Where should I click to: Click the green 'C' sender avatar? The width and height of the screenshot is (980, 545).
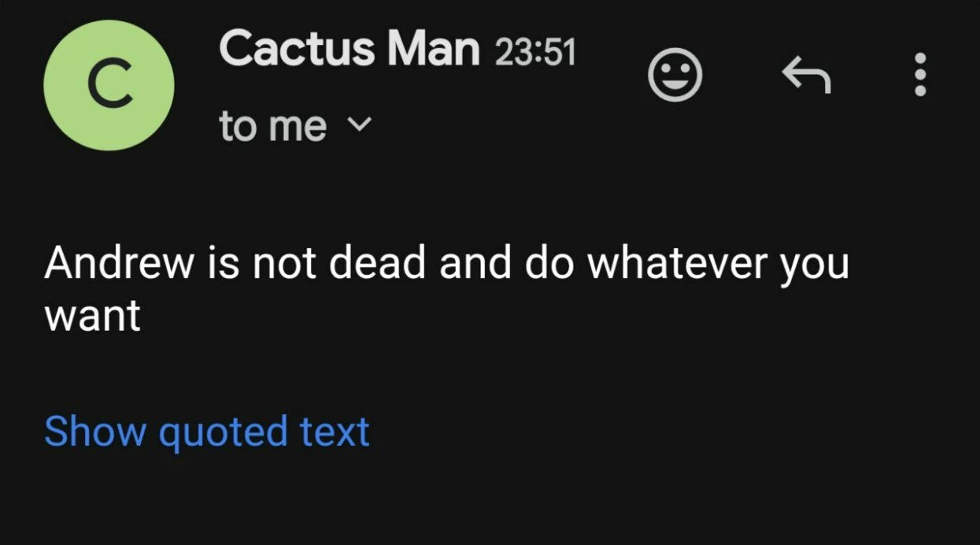109,84
